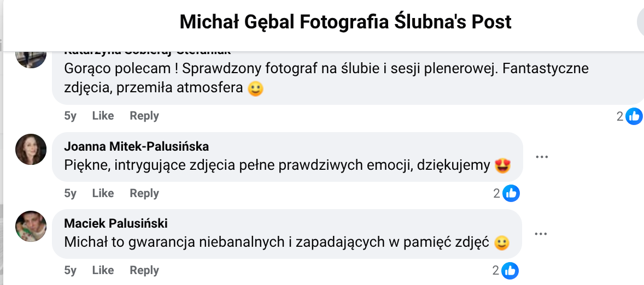
Task: Open three-dot options for Joanna's comment
Action: pos(541,157)
